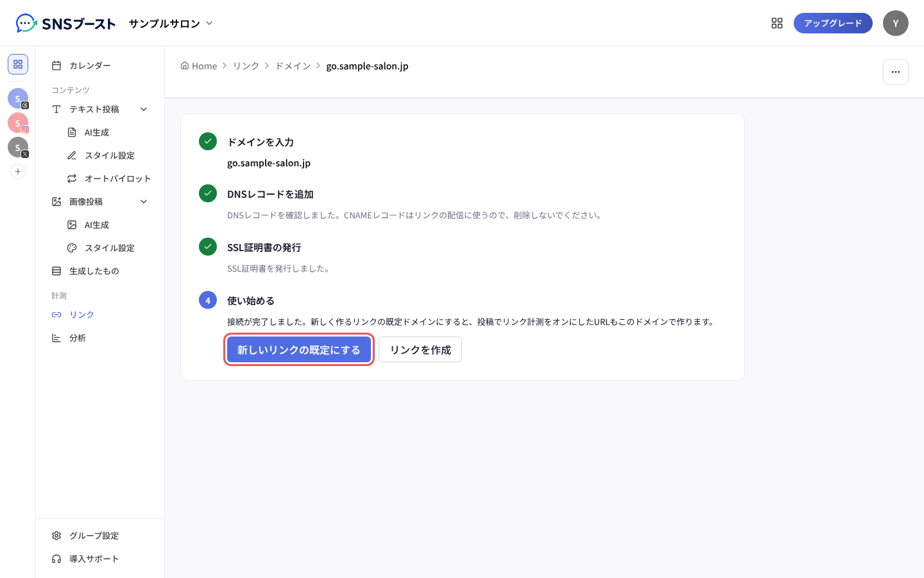This screenshot has width=924, height=578.
Task: Go to リンク breadcrumb
Action: [x=246, y=66]
